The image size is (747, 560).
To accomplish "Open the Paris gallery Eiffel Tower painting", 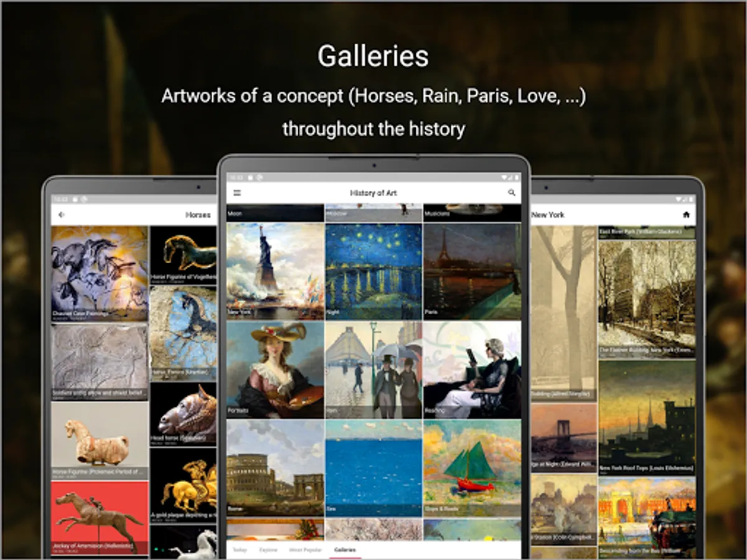I will (x=472, y=271).
